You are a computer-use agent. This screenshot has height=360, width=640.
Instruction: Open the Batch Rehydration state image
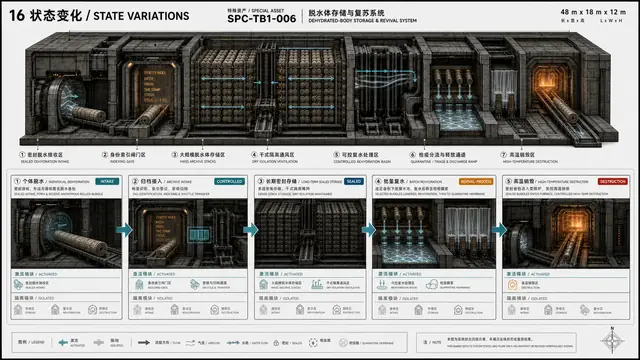(x=434, y=233)
